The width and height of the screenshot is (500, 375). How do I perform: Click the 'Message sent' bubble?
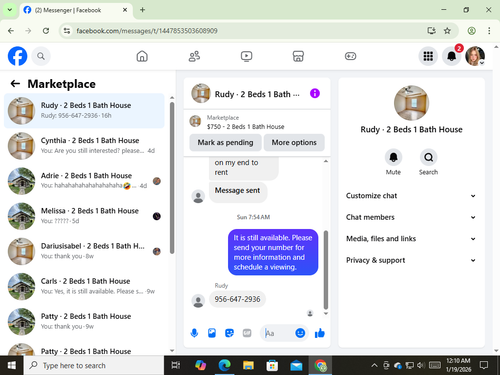pos(237,191)
